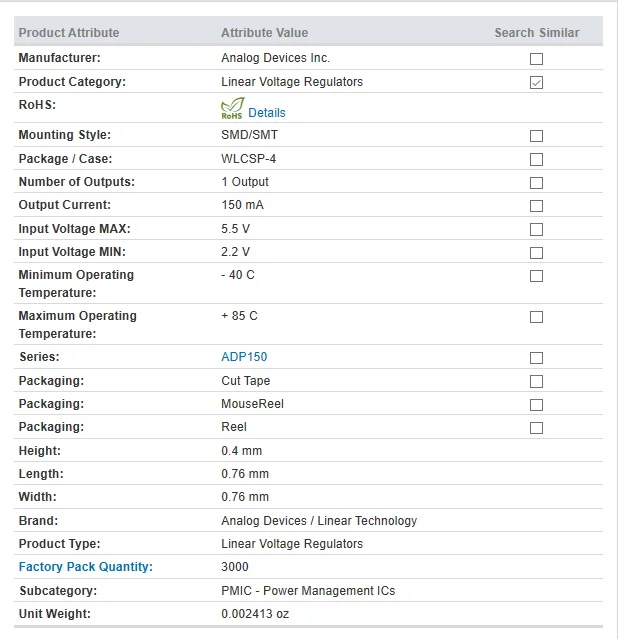The height and width of the screenshot is (639, 623).
Task: Check the Minimum Operating Temperature checkbox
Action: coord(536,276)
